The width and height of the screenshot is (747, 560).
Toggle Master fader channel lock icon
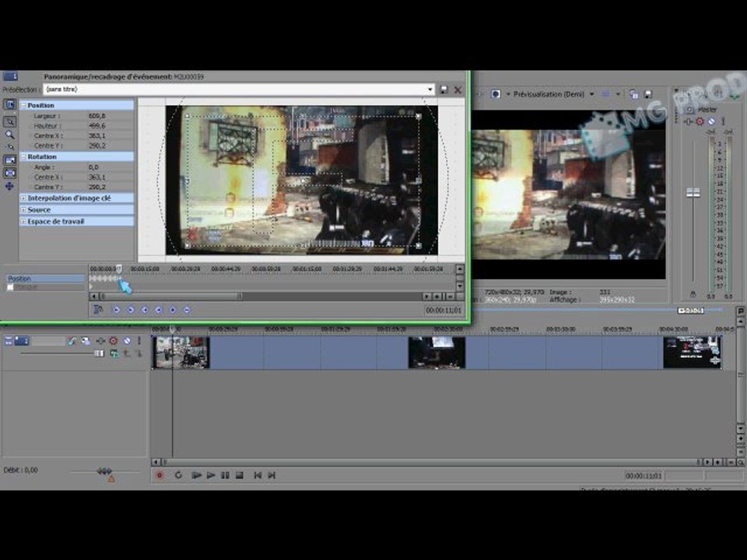[693, 294]
